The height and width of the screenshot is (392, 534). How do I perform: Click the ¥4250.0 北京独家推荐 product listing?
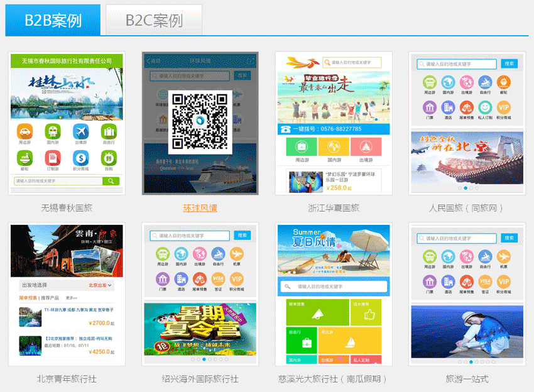click(x=67, y=346)
